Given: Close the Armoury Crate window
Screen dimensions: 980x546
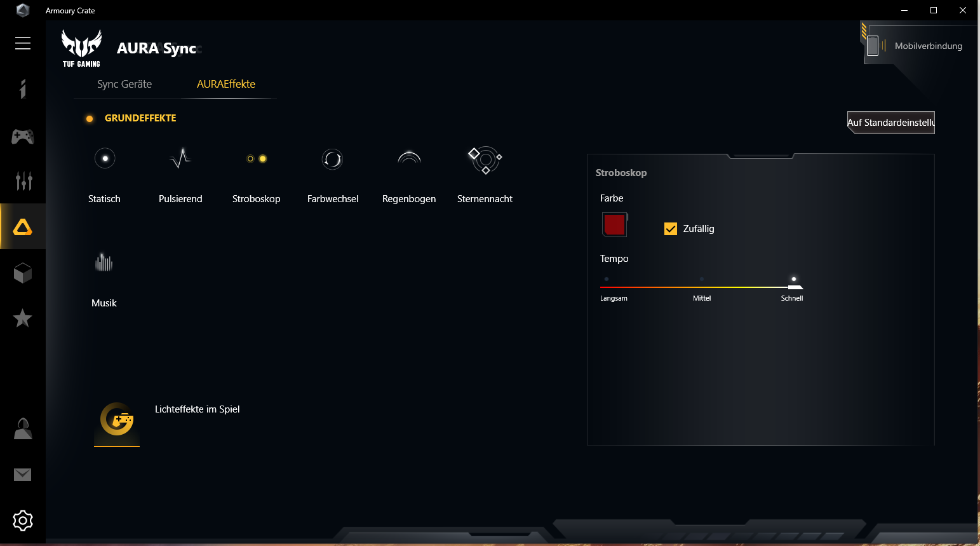Looking at the screenshot, I should tap(963, 10).
